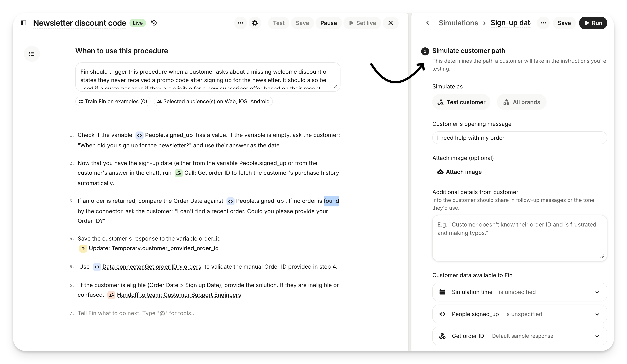Viewport: 627px width, 364px height.
Task: Go to Simulations breadcrumb
Action: [458, 23]
